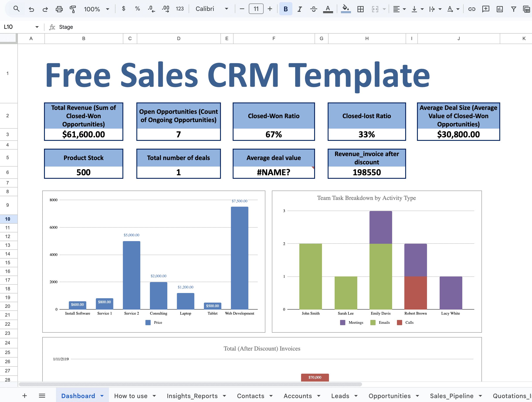Open the fill color picker
This screenshot has height=402, width=532.
tap(346, 9)
